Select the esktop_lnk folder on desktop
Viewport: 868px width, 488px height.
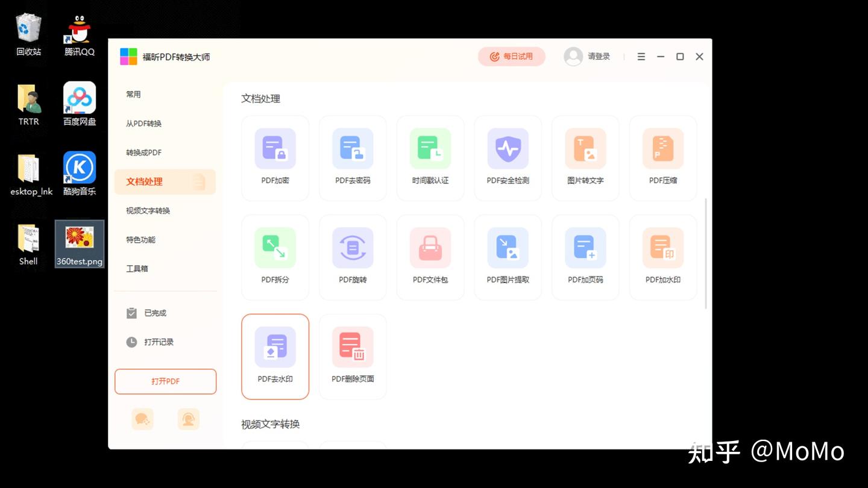click(31, 175)
